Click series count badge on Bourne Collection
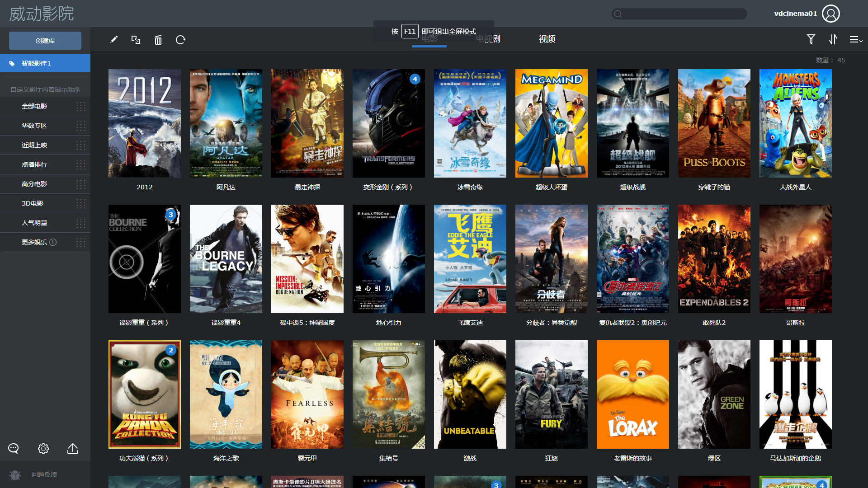The height and width of the screenshot is (488, 868). [171, 215]
